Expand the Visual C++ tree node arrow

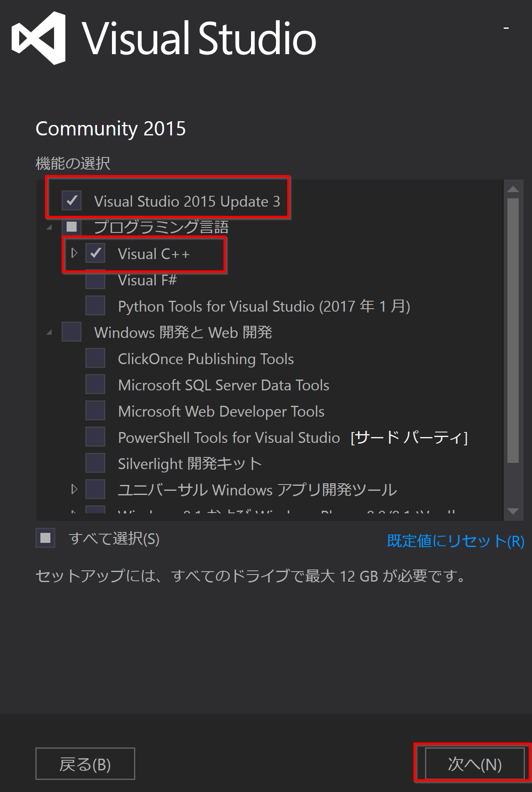point(74,253)
